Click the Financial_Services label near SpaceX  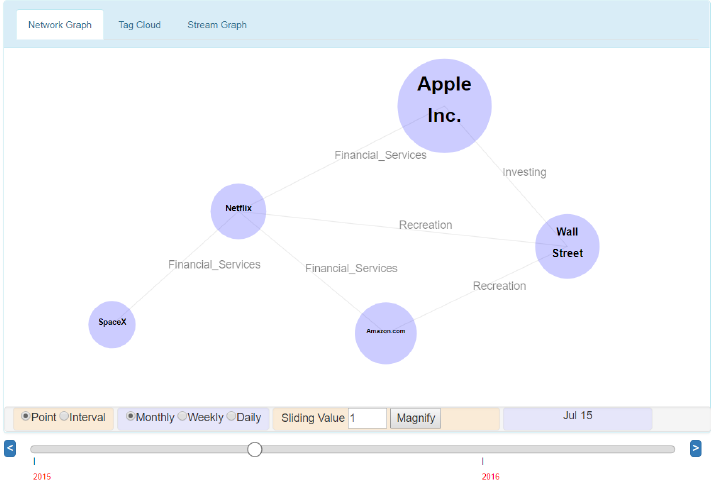pyautogui.click(x=214, y=264)
